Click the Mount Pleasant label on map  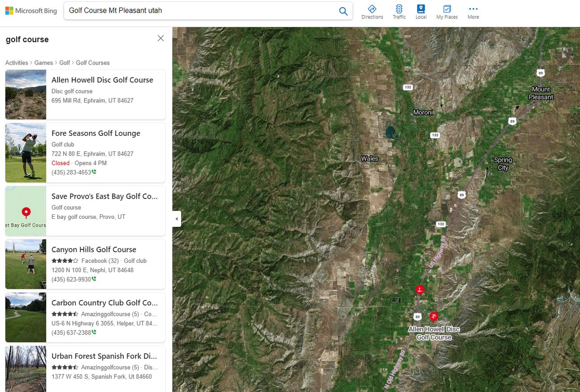click(x=541, y=93)
